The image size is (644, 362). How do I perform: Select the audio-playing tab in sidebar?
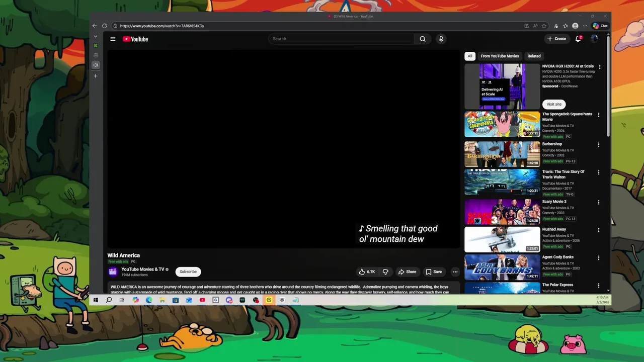[96, 65]
